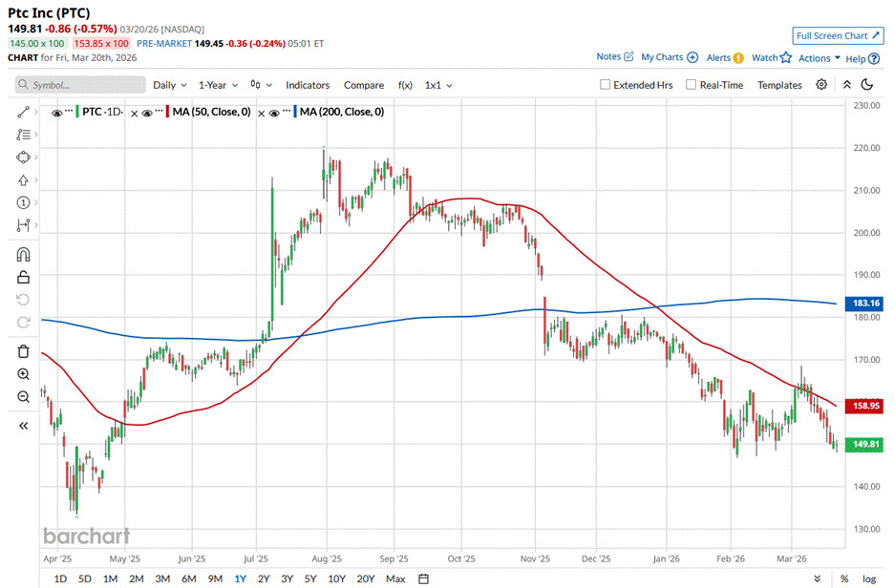Click the lock drawings icon

pos(24,277)
